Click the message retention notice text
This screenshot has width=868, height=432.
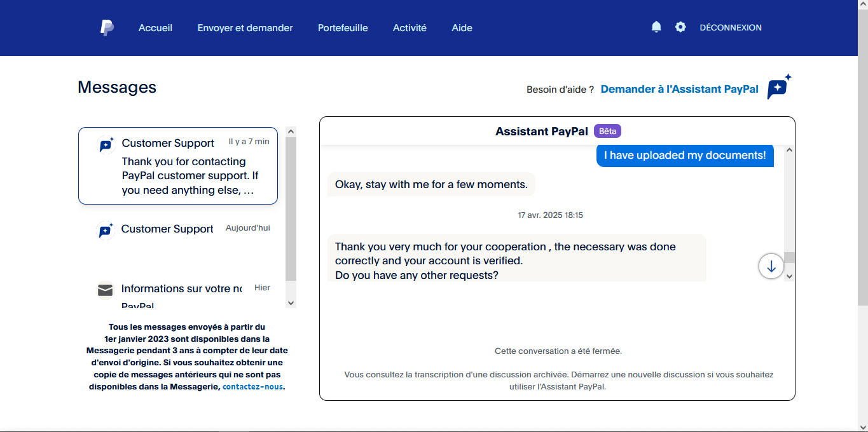point(187,356)
